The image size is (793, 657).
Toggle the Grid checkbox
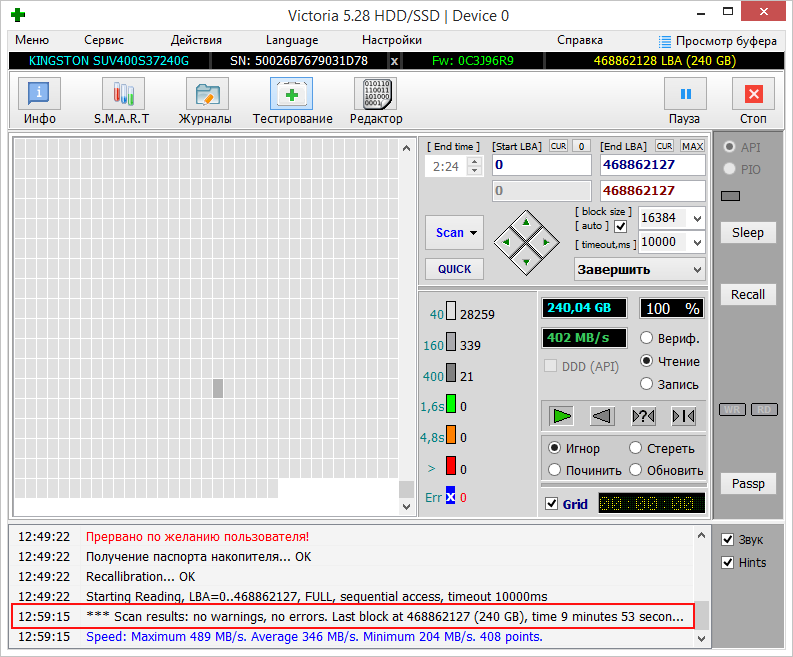click(x=552, y=504)
